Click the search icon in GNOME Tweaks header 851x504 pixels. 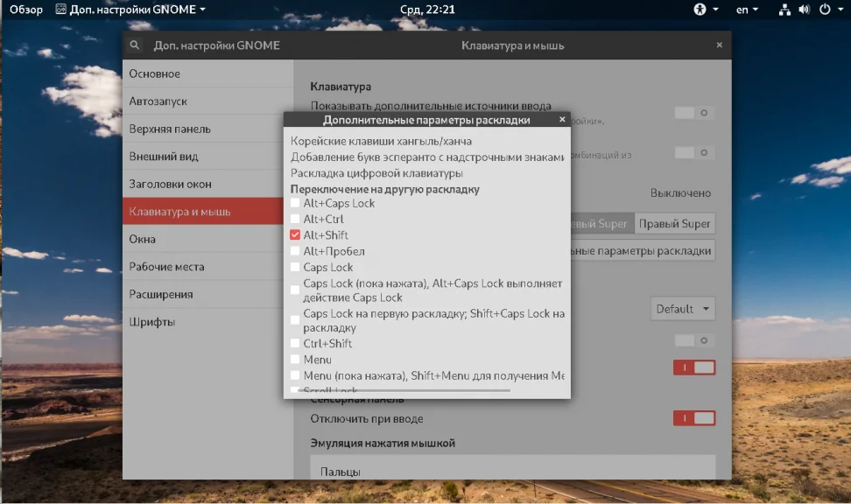click(x=135, y=45)
